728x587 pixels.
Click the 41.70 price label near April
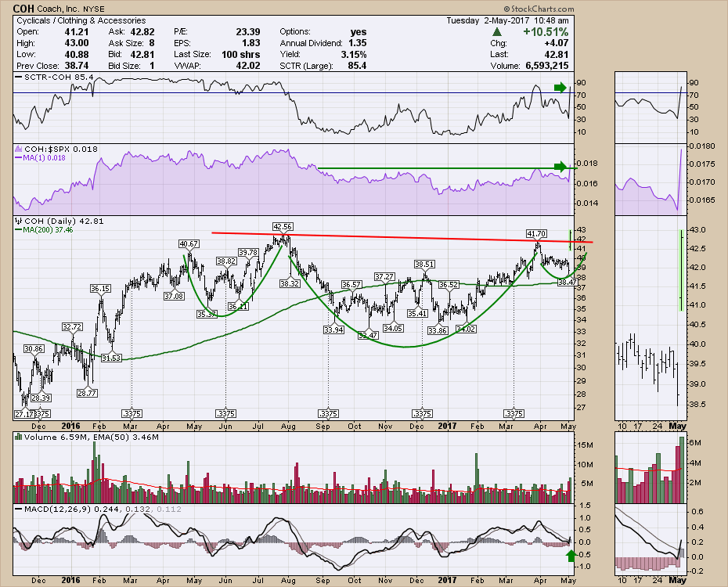coord(536,233)
